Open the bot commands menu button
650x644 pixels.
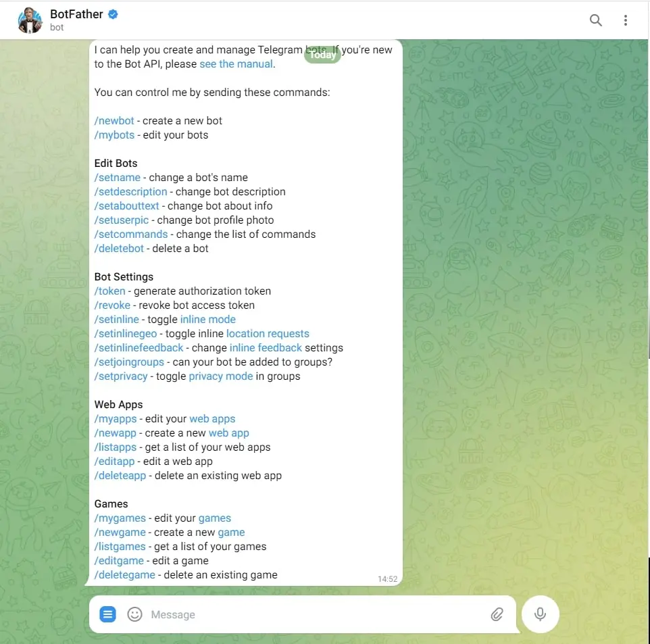tap(108, 614)
